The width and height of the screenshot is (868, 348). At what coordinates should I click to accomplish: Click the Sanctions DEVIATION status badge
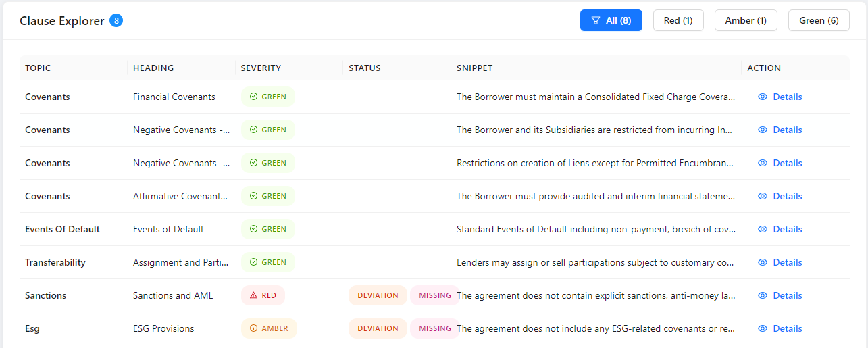(378, 295)
